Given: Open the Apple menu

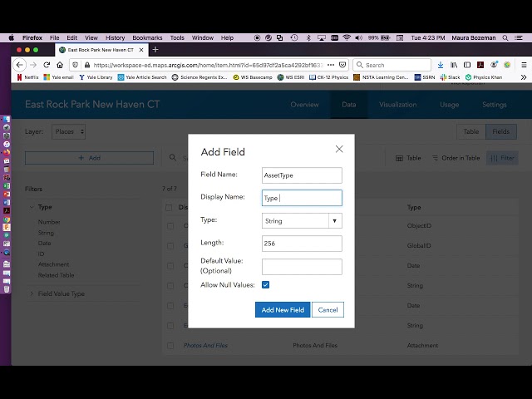Looking at the screenshot, I should 11,37.
